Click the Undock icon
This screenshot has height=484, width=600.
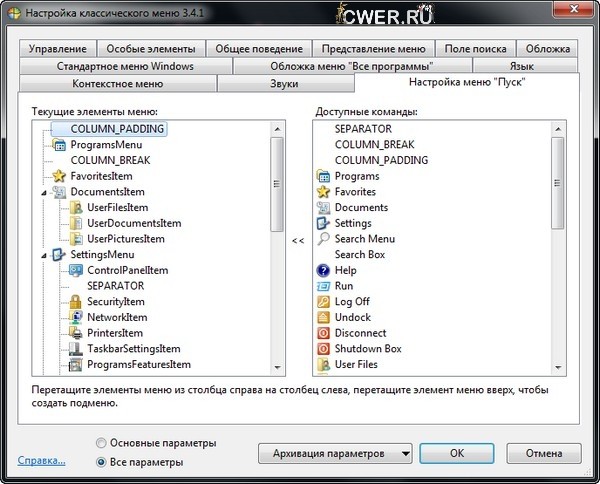tap(323, 317)
